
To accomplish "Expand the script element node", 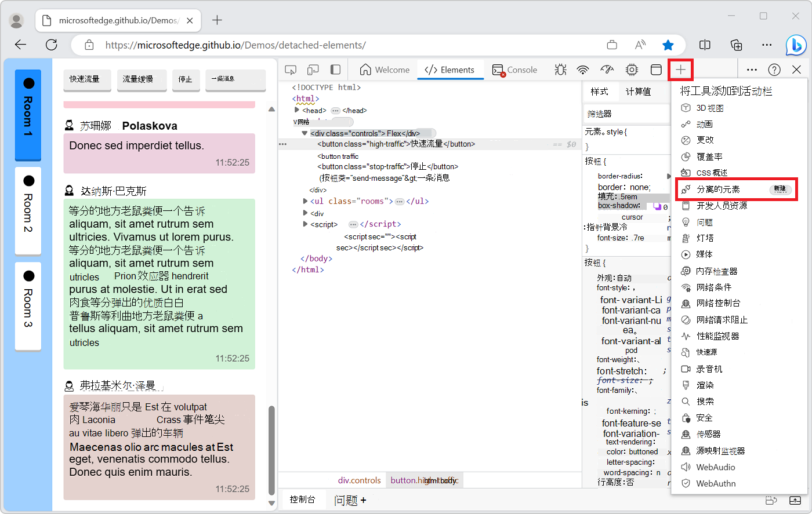I will (x=305, y=224).
